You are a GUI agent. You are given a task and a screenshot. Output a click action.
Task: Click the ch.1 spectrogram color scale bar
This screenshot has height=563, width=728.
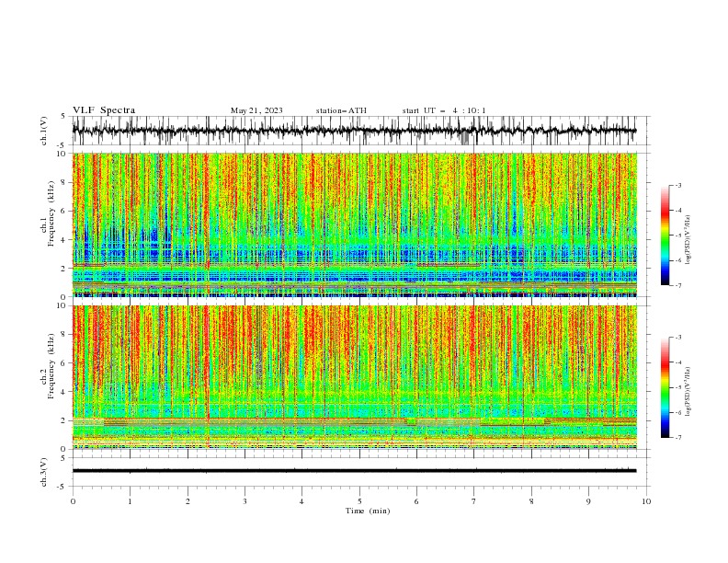pos(665,236)
